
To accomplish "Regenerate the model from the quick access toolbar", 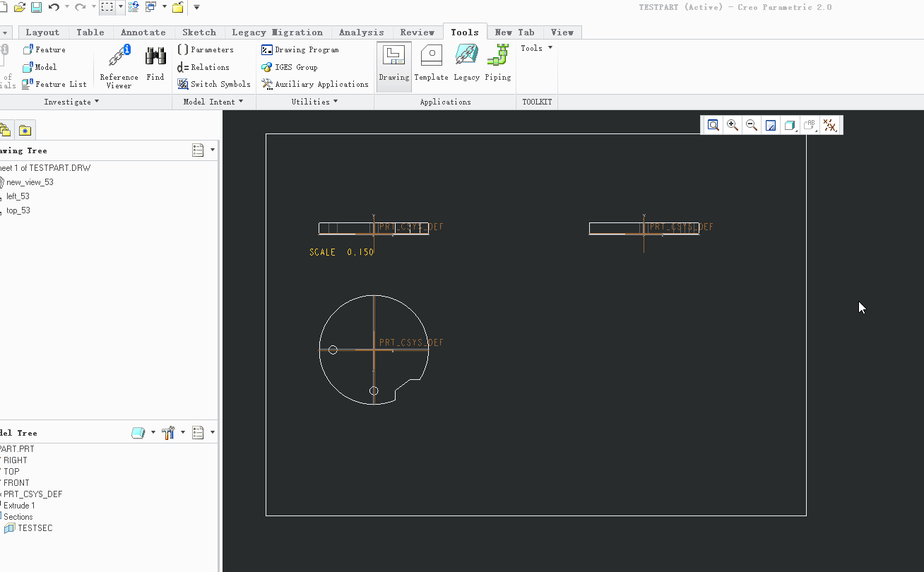I will click(134, 7).
